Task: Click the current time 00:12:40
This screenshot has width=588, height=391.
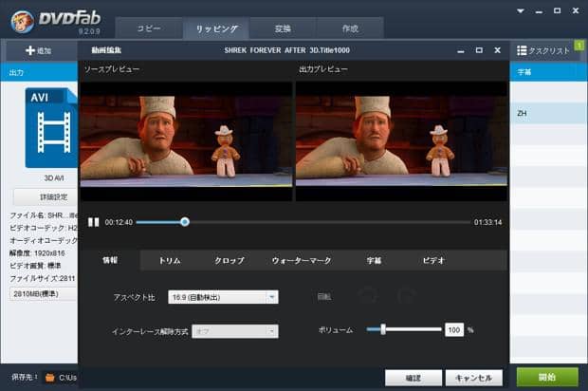Action: (x=119, y=222)
